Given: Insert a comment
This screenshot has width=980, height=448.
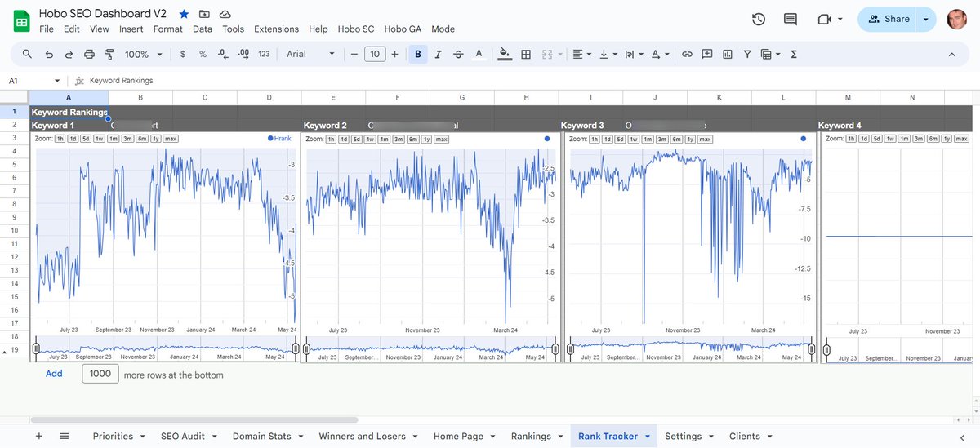Looking at the screenshot, I should (x=707, y=54).
